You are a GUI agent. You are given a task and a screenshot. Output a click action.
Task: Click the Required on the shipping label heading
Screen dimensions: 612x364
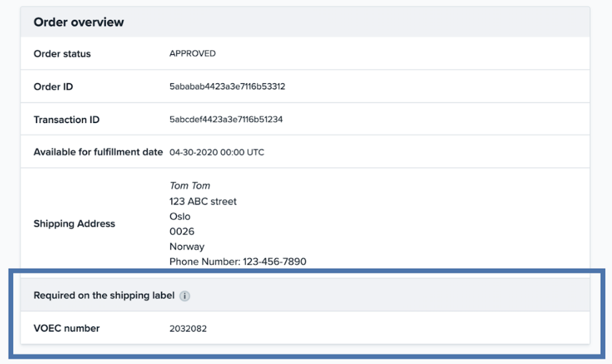[x=104, y=295]
